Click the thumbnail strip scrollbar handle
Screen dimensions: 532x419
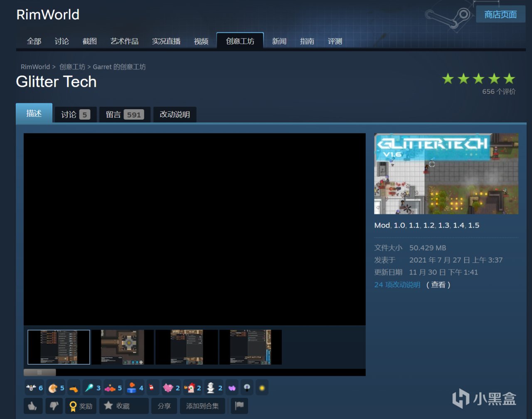pos(40,372)
